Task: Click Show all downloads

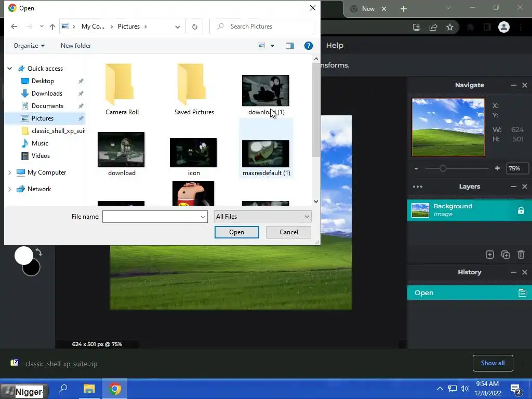Action: click(493, 363)
